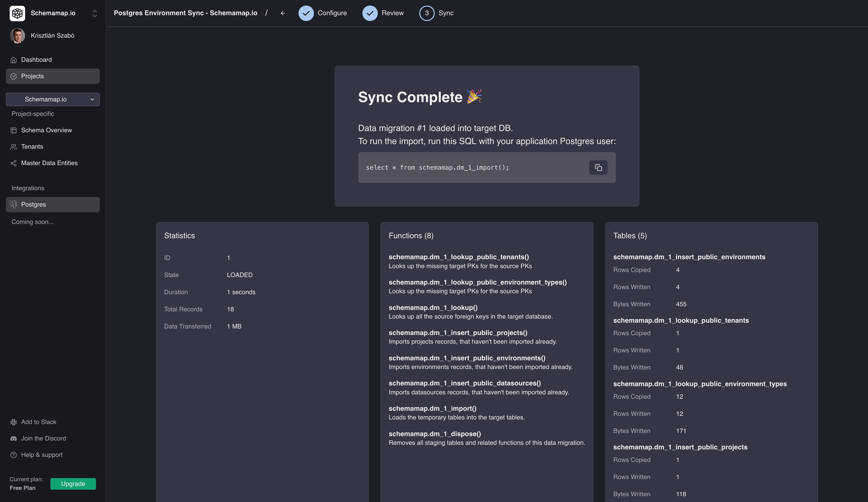Open Master Data Entities page

pyautogui.click(x=53, y=163)
